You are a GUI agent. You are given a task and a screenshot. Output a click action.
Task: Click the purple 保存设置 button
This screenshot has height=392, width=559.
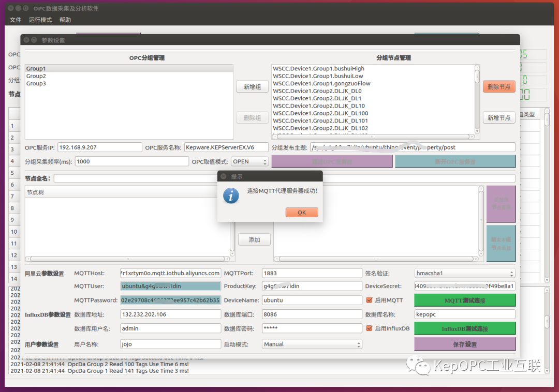pos(465,344)
